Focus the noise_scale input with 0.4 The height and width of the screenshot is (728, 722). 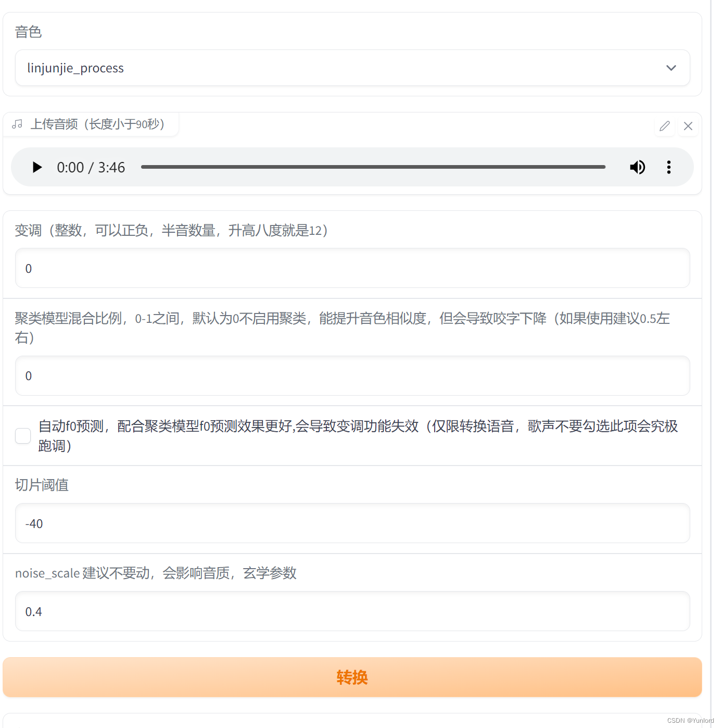352,611
